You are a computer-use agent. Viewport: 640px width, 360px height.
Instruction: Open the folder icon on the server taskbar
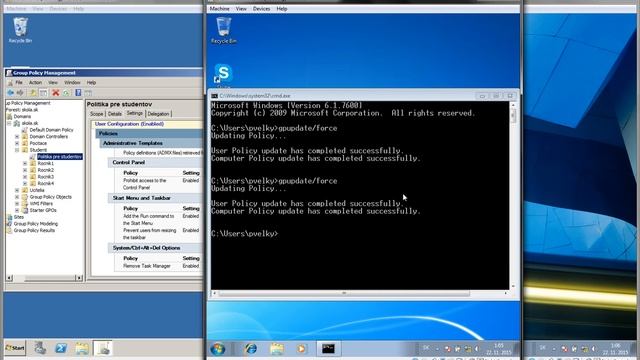click(82, 348)
